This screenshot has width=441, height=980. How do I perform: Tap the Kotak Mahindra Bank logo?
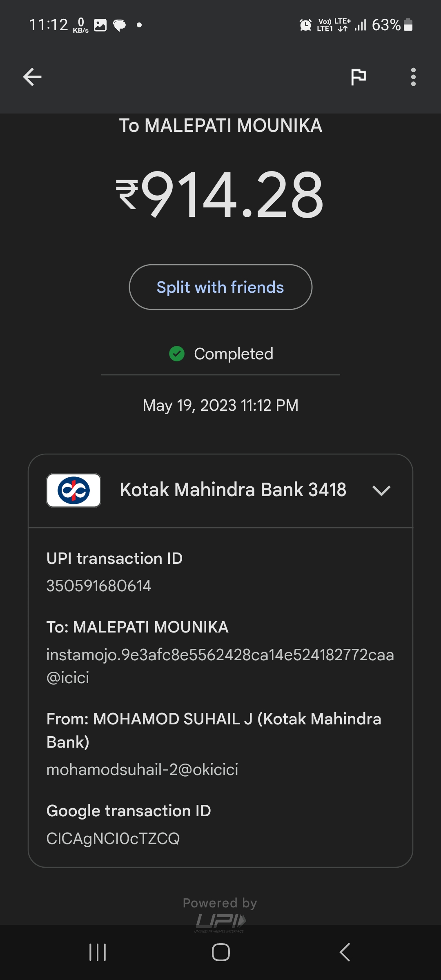click(73, 490)
